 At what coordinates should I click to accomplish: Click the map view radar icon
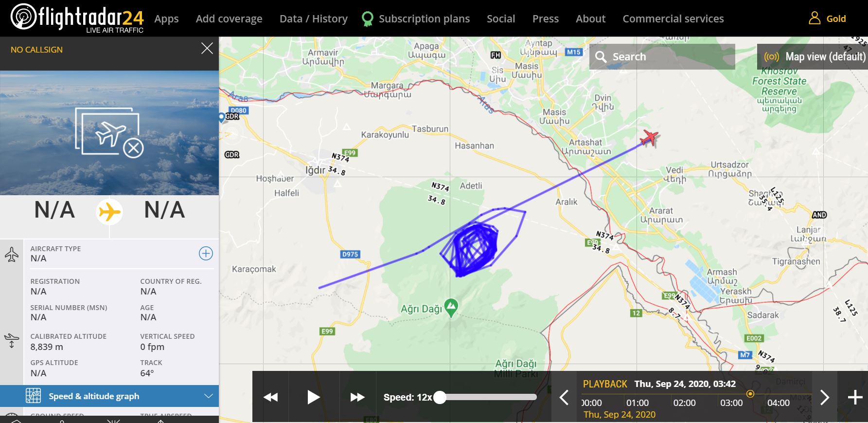click(x=771, y=57)
